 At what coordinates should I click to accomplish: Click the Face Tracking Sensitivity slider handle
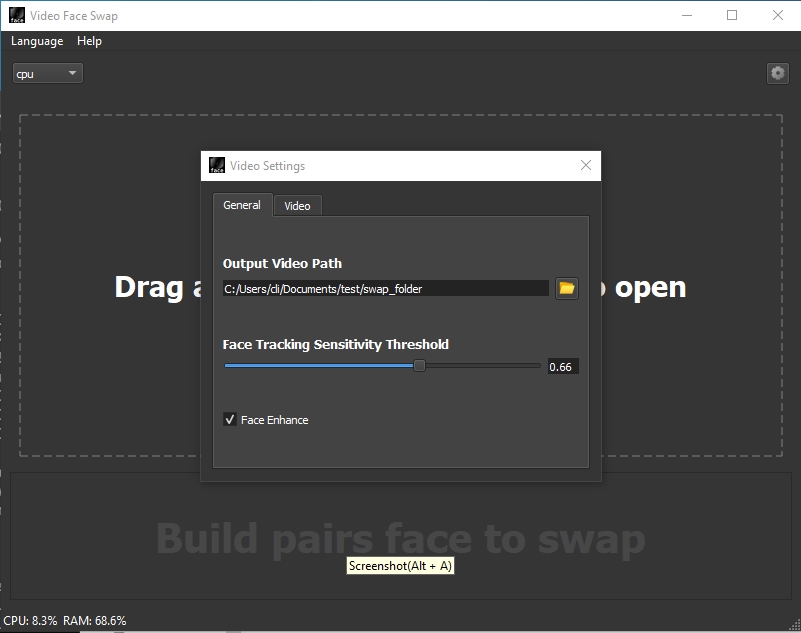(420, 366)
